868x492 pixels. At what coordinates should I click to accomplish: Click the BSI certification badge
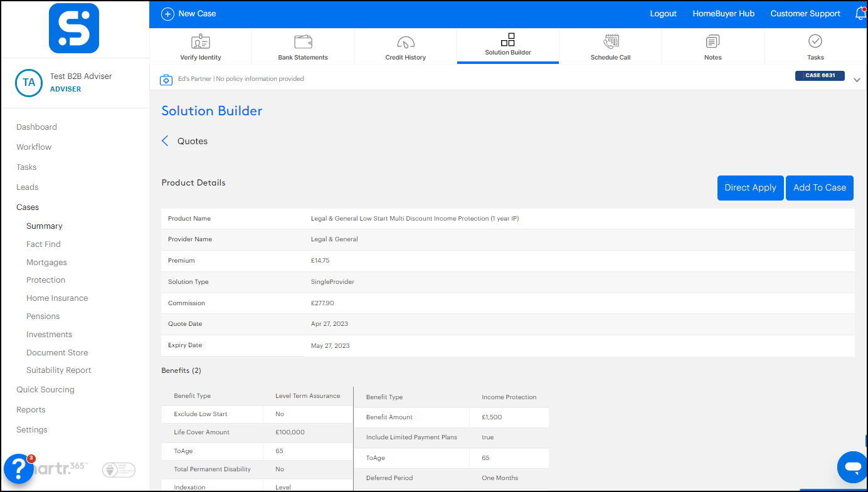119,469
